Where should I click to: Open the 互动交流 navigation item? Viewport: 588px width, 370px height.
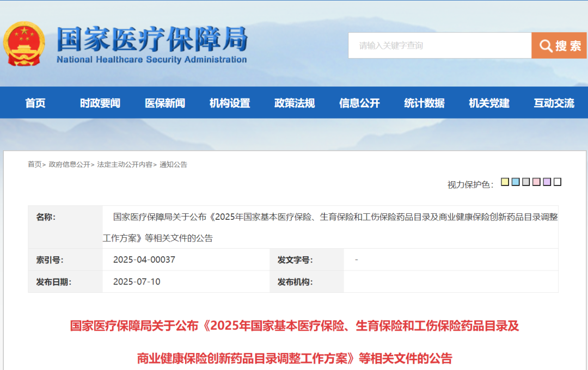click(554, 103)
